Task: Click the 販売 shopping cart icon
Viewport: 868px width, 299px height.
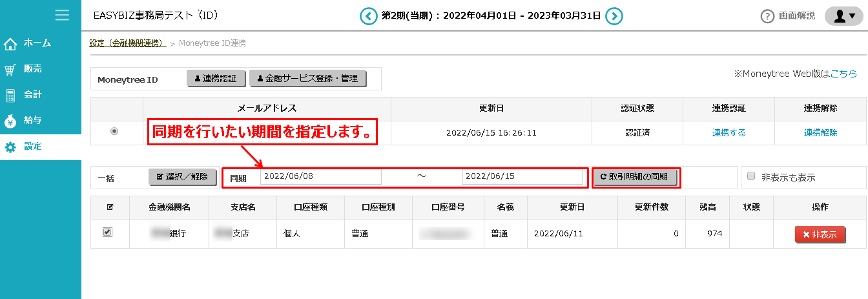Action: point(10,70)
